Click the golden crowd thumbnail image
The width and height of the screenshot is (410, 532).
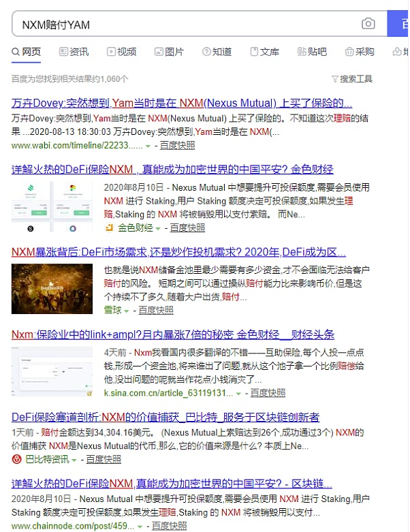(x=52, y=289)
